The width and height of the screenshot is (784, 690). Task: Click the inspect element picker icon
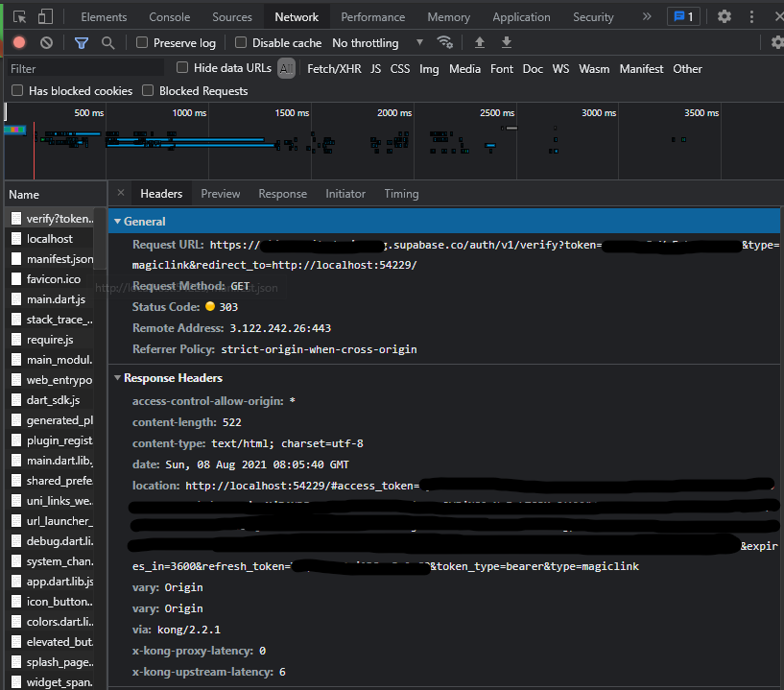click(19, 17)
